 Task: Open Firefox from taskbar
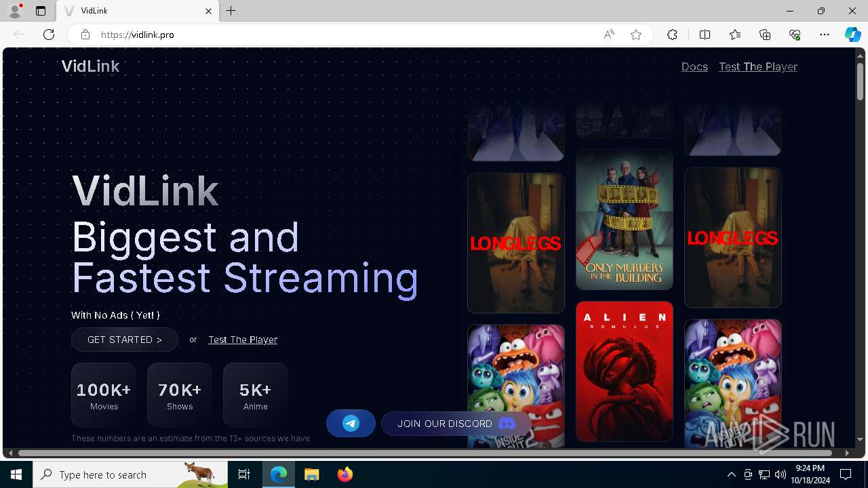click(x=344, y=474)
